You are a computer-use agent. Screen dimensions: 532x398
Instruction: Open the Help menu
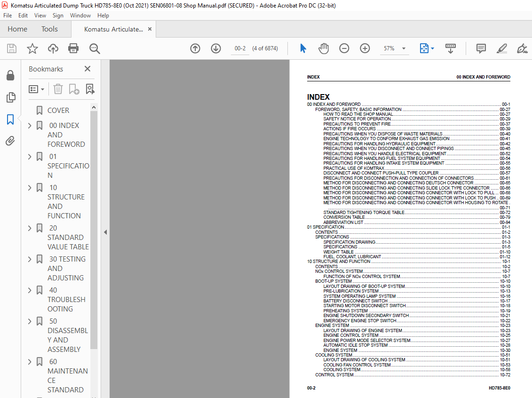[103, 15]
